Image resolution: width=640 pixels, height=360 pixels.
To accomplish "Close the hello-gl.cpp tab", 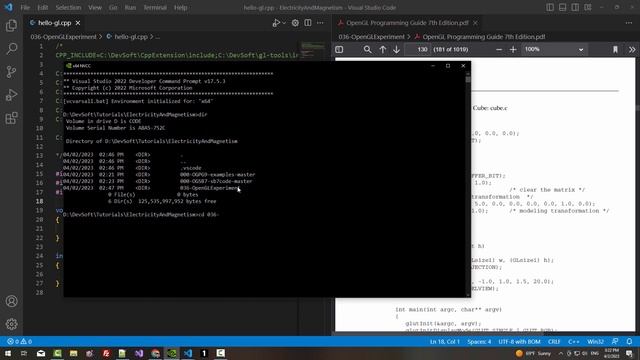I will (x=78, y=23).
